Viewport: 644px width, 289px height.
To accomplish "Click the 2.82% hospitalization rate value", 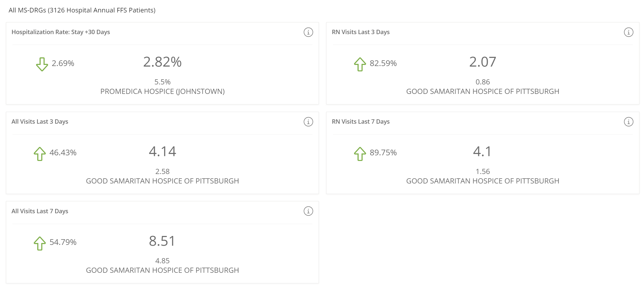I will click(x=162, y=62).
